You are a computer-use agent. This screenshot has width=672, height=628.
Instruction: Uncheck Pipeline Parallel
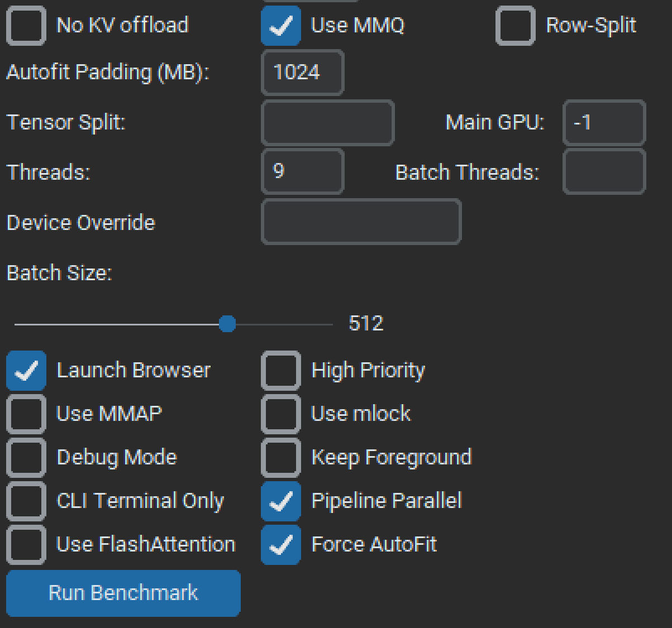pyautogui.click(x=280, y=501)
